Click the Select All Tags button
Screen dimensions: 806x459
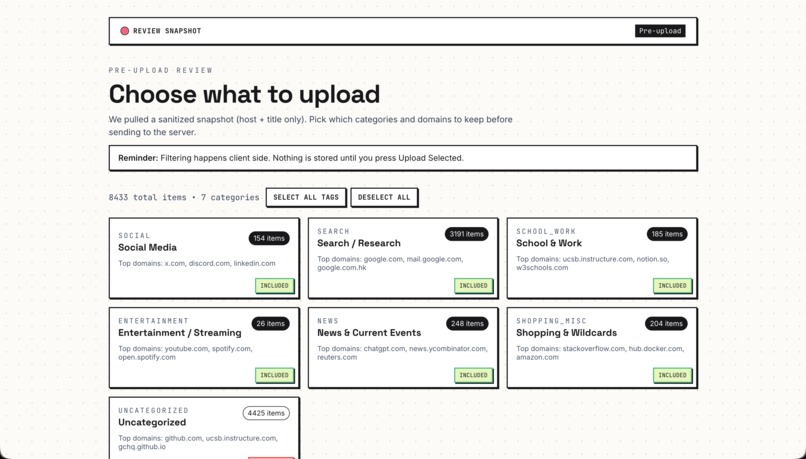point(306,197)
